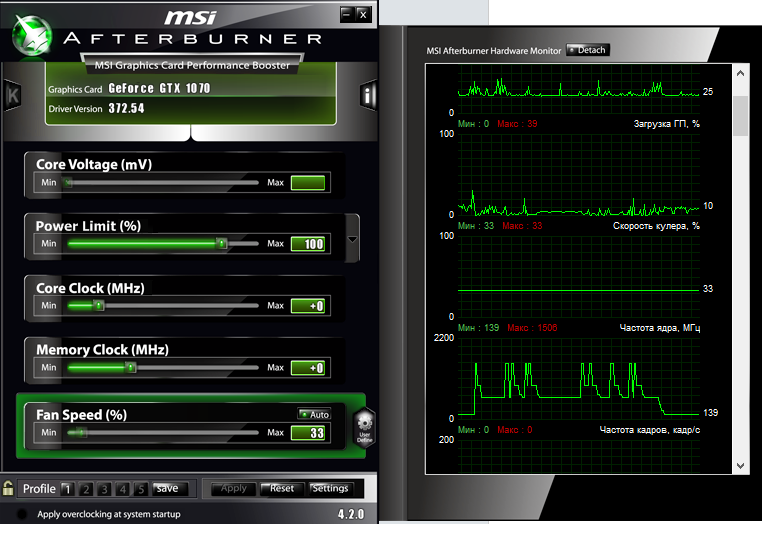Viewport: 762px width, 545px height.
Task: Click the Power Limit slider handle
Action: (x=222, y=243)
